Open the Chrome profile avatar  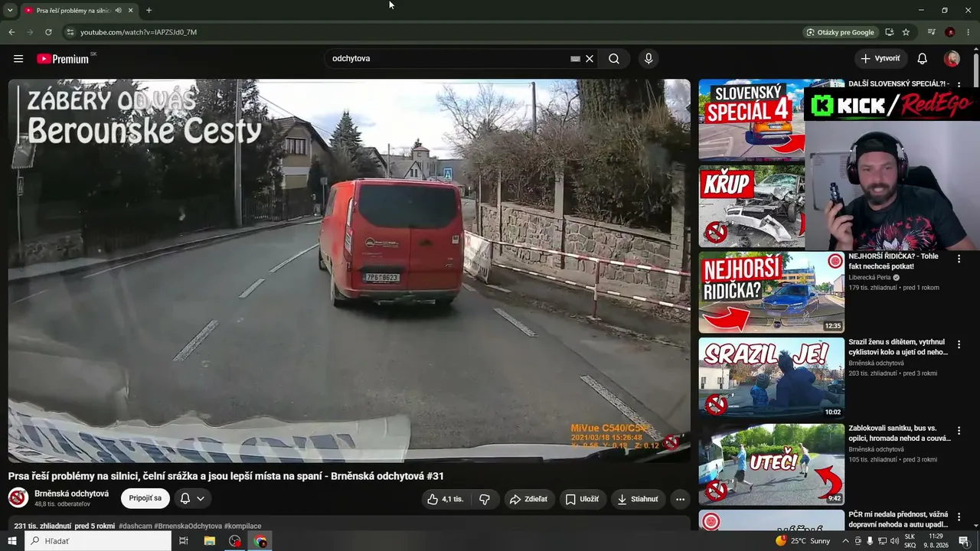pos(950,32)
